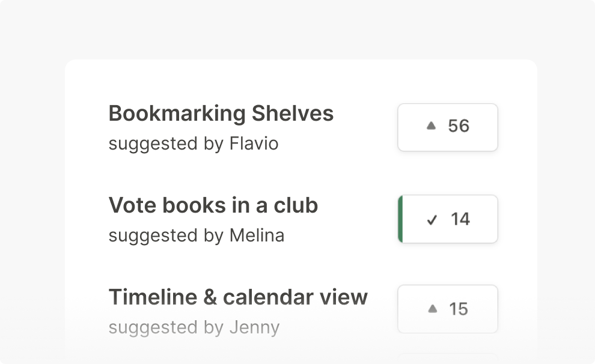Screen dimensions: 595x364
Task: Open the Vote books in a club title
Action: pos(213,205)
